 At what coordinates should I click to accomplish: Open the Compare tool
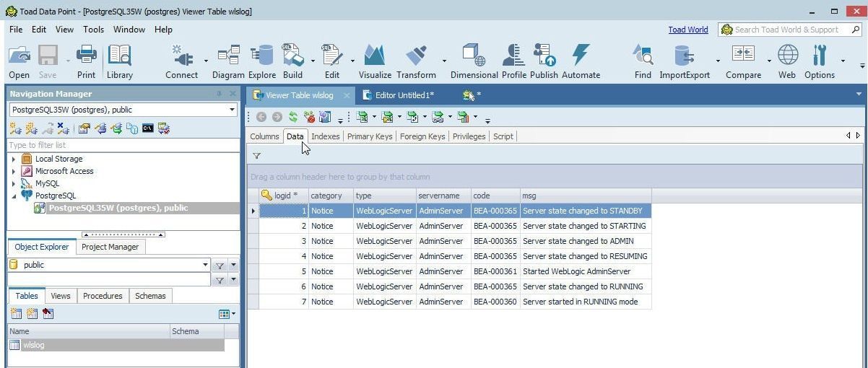(x=743, y=61)
